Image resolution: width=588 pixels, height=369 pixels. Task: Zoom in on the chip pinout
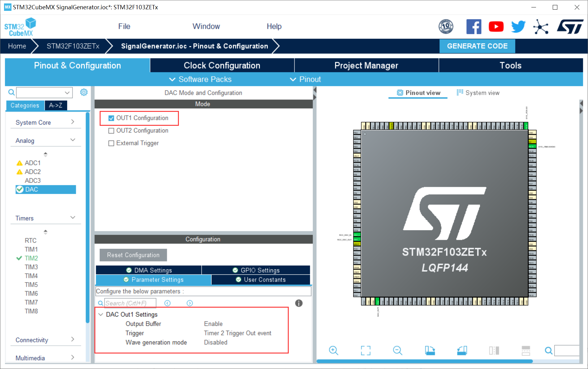point(334,350)
